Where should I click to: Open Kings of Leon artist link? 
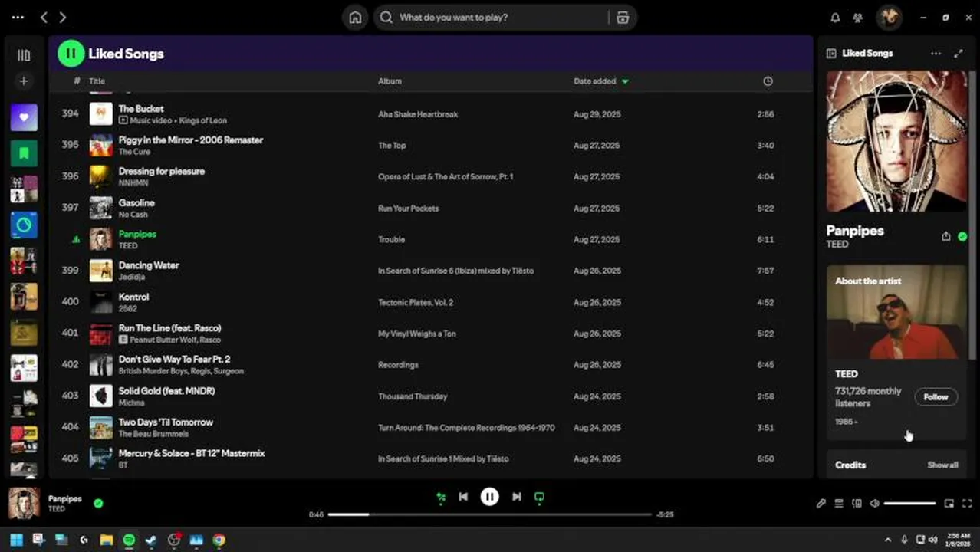tap(202, 120)
